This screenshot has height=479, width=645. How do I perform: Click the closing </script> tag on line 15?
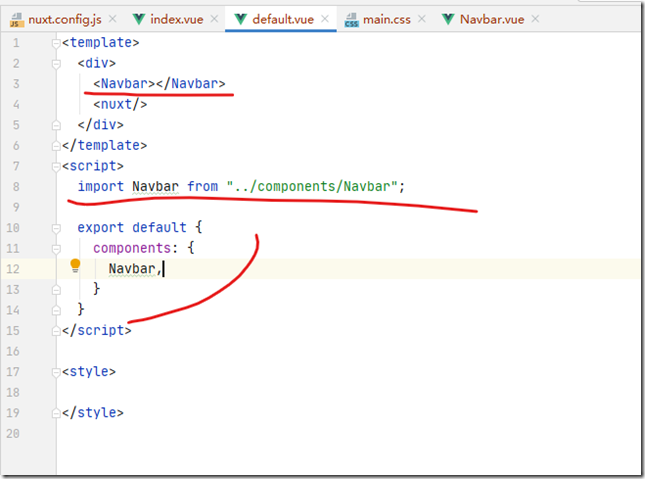point(97,330)
